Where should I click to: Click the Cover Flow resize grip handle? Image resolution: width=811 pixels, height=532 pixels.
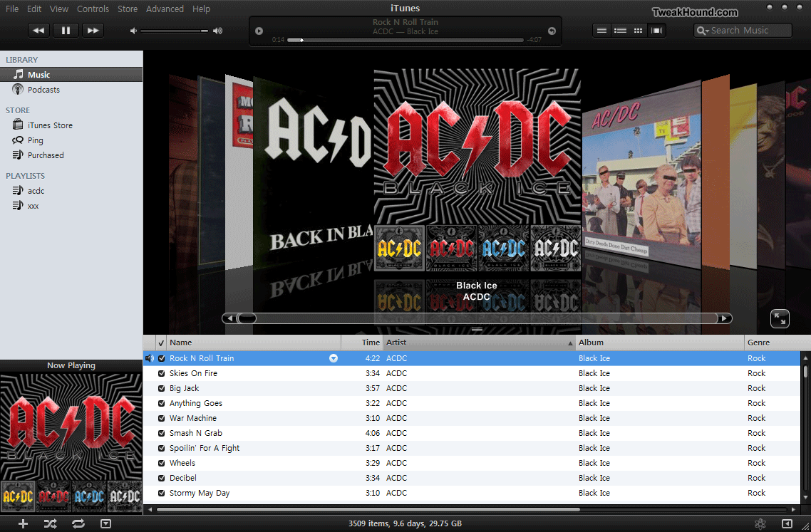tap(477, 329)
